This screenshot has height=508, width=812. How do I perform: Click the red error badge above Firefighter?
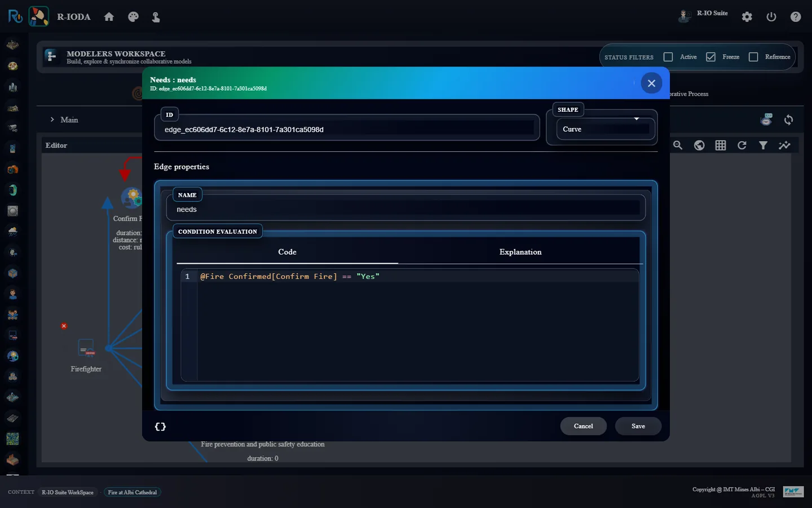pos(64,326)
